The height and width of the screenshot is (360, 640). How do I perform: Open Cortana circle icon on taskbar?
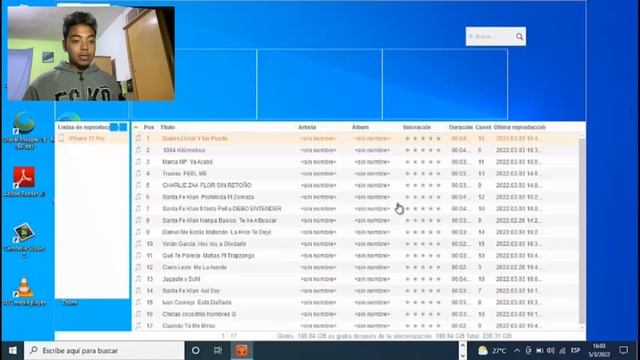[x=196, y=351]
